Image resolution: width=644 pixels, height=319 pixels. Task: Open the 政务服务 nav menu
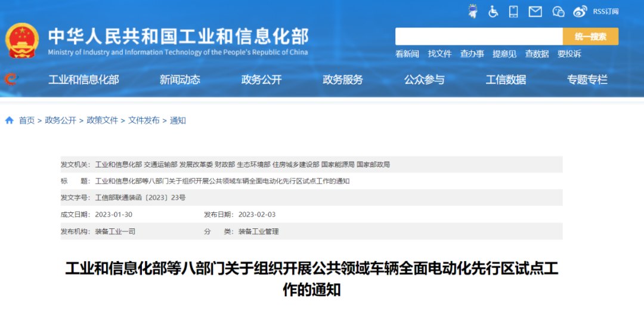(x=343, y=80)
